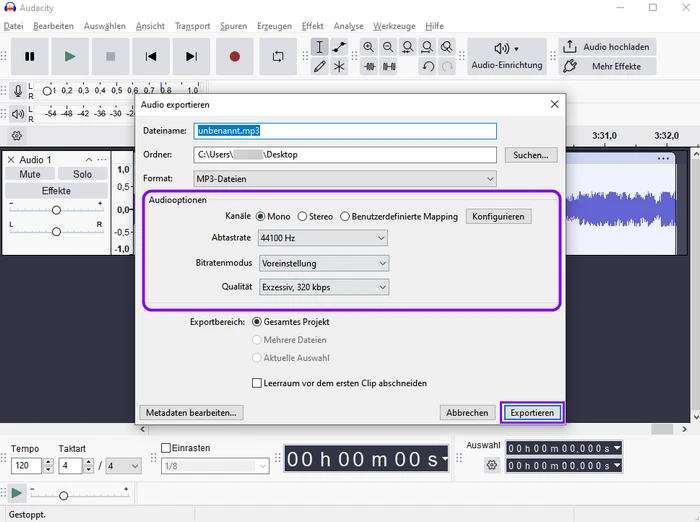Screen dimensions: 700x522
Task: Open the Datei menu
Action: (x=13, y=26)
